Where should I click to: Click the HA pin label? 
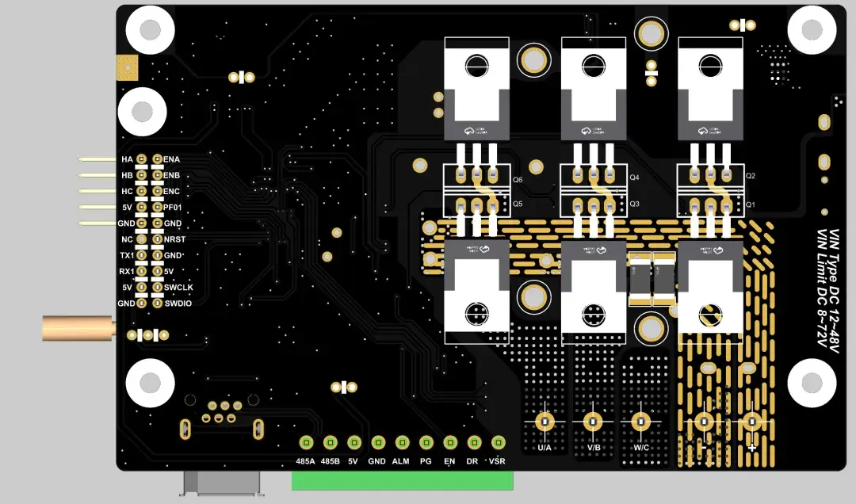coord(127,159)
